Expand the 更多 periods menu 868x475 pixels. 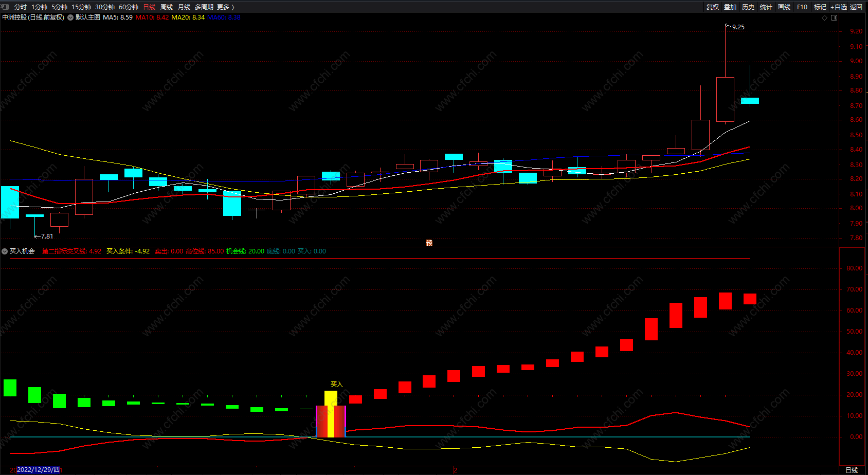click(x=225, y=7)
